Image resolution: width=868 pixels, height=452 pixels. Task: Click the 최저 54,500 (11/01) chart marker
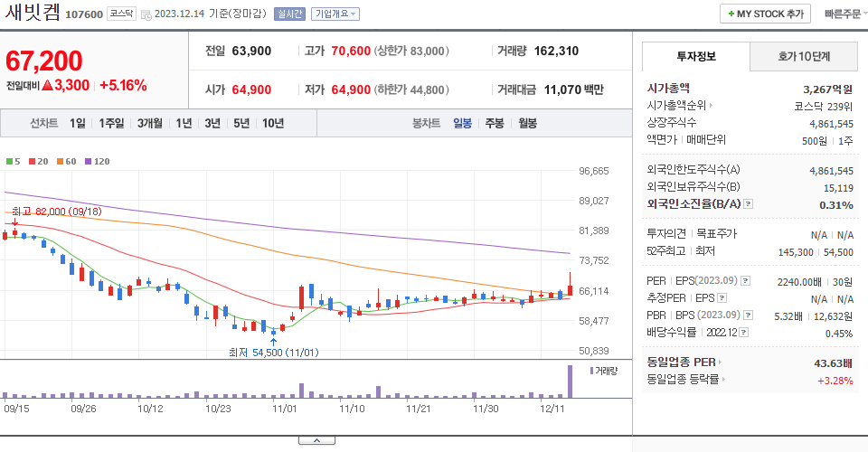pyautogui.click(x=274, y=353)
